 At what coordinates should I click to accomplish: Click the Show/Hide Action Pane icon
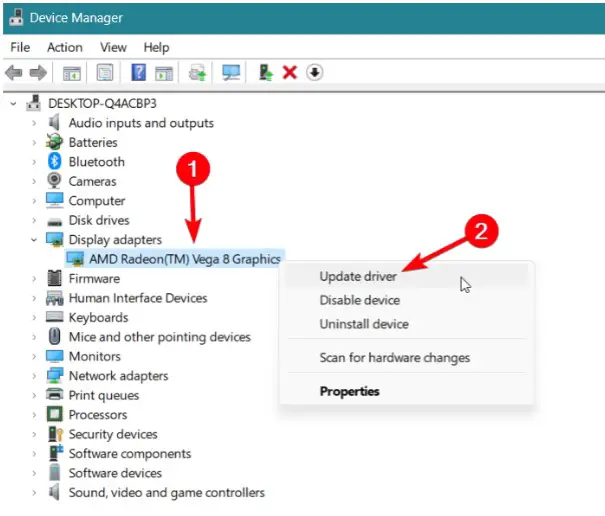tap(164, 73)
